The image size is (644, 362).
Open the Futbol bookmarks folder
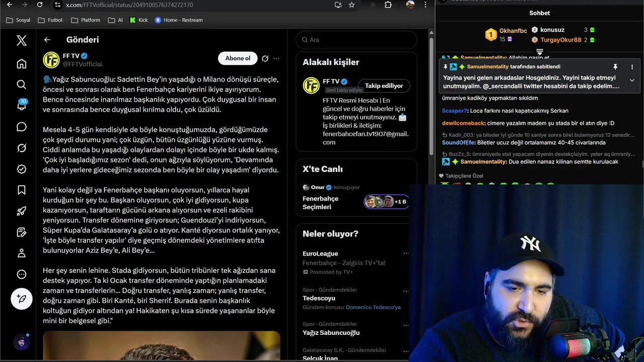[x=50, y=20]
